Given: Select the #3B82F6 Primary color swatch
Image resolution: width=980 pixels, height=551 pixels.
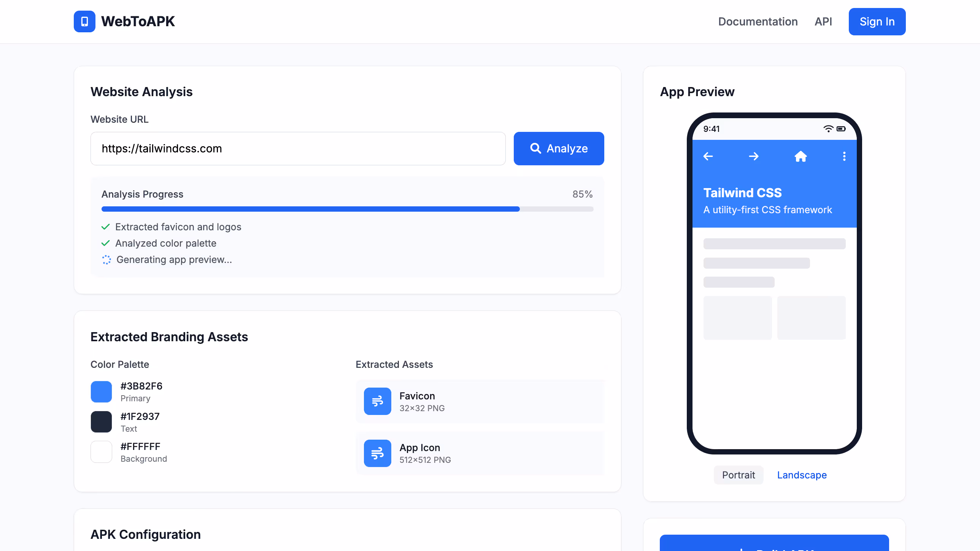Looking at the screenshot, I should pyautogui.click(x=101, y=391).
